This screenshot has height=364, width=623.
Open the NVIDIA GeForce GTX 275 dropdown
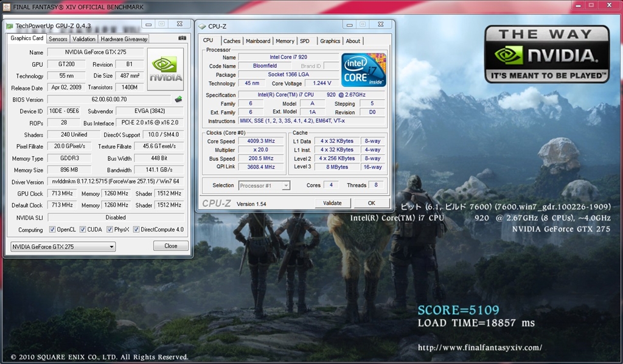[63, 246]
